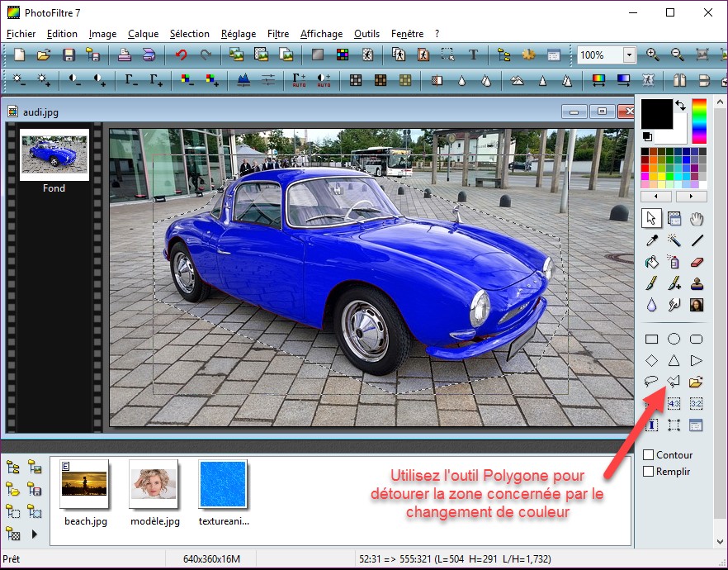Enable the Contour checkbox
728x570 pixels.
point(649,455)
